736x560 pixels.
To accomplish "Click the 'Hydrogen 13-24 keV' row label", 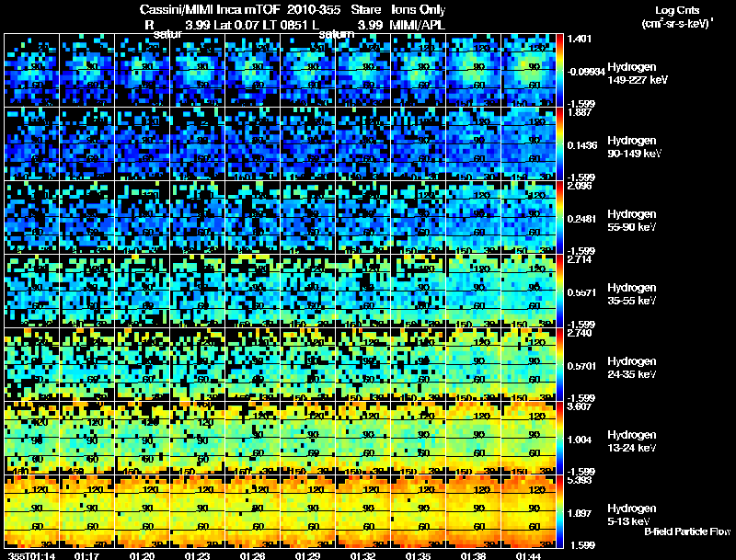I will (632, 441).
